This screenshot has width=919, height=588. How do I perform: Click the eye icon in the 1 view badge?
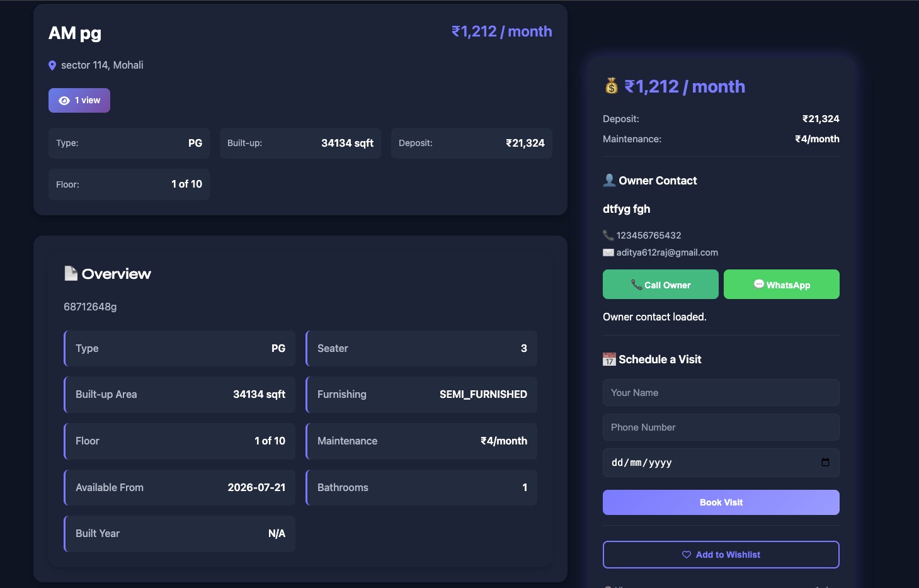click(x=64, y=101)
